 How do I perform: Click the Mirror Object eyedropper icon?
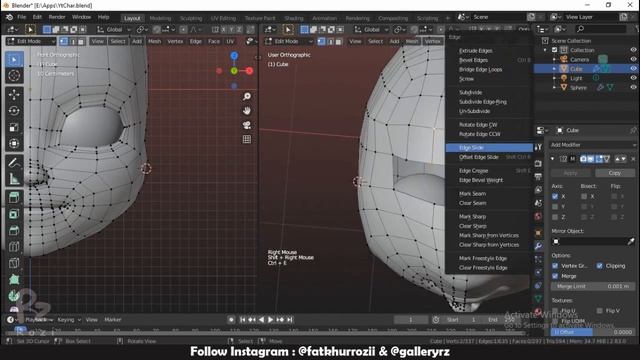pos(631,241)
